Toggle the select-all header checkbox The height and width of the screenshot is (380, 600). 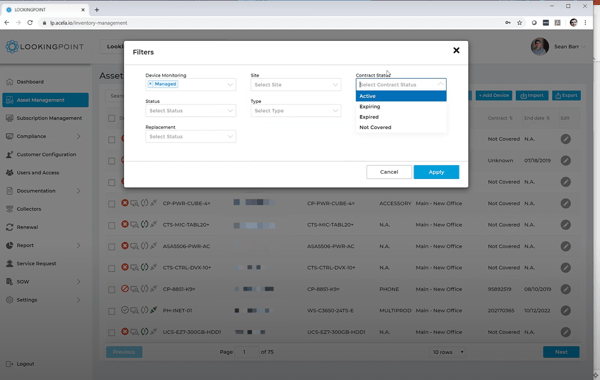coord(111,118)
